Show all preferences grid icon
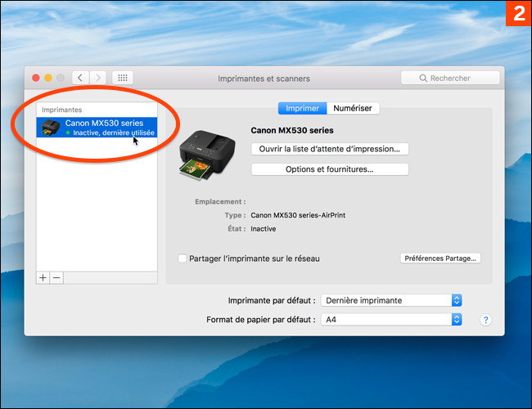 (x=123, y=78)
